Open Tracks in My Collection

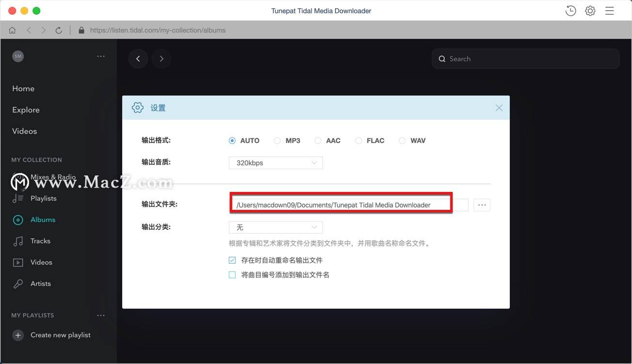click(x=40, y=241)
